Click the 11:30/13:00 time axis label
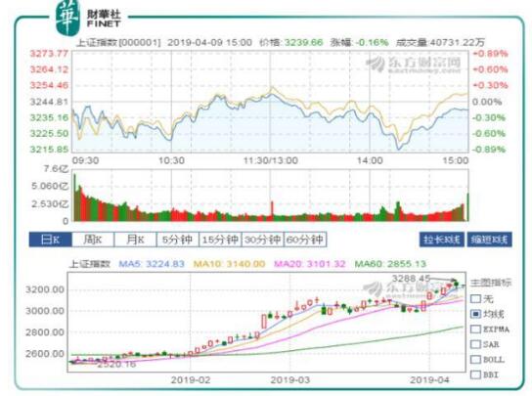Screen dimensions: 532x396 [x=271, y=160]
